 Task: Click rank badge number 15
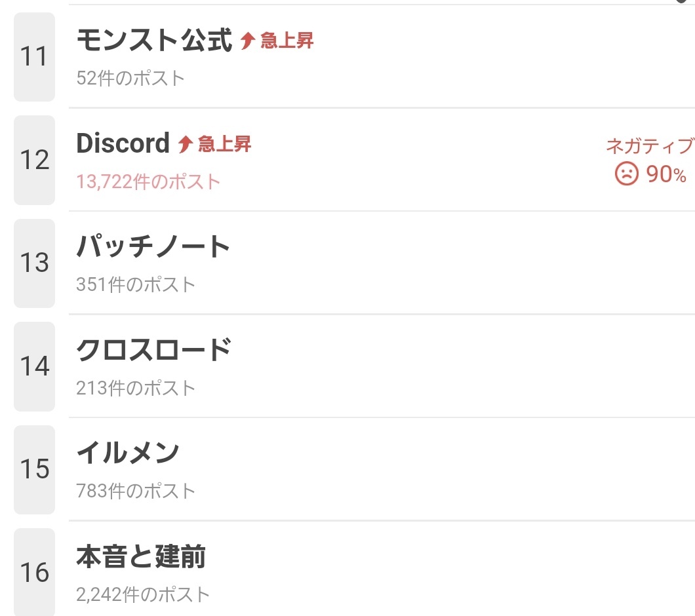[34, 469]
